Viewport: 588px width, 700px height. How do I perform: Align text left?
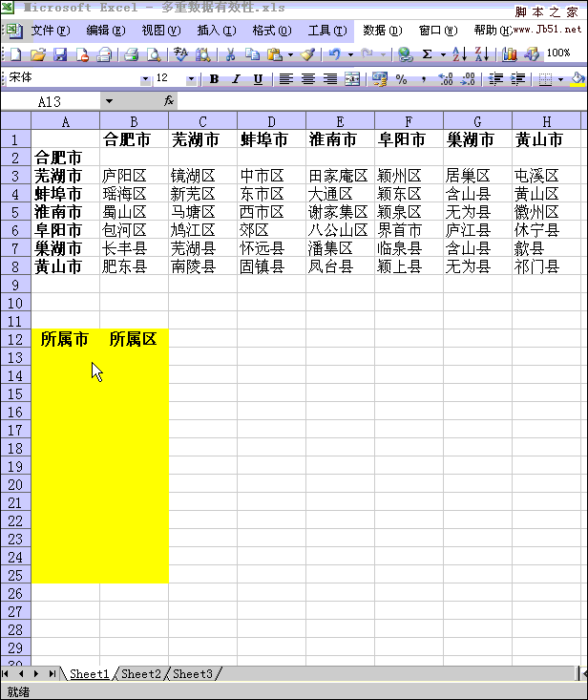(286, 79)
